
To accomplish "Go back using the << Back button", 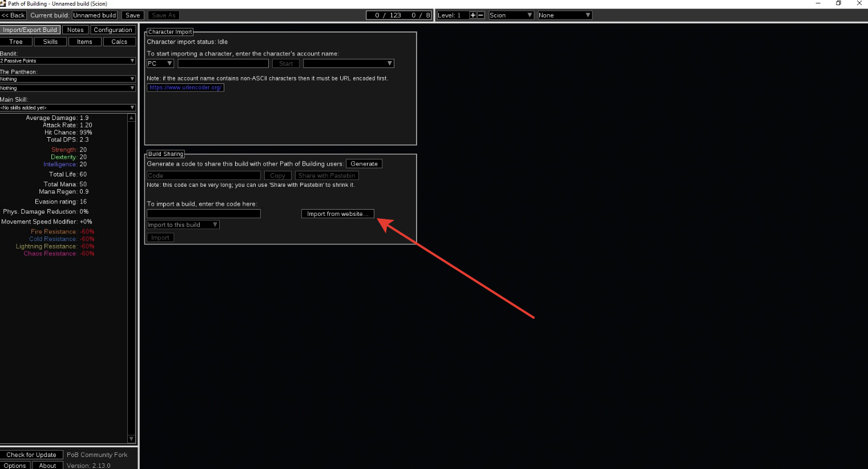I will click(13, 15).
